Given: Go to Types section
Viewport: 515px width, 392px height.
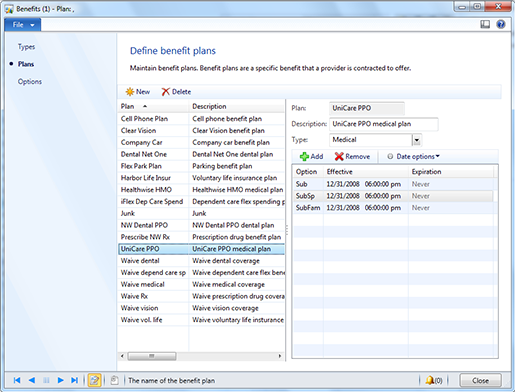Looking at the screenshot, I should (x=26, y=47).
